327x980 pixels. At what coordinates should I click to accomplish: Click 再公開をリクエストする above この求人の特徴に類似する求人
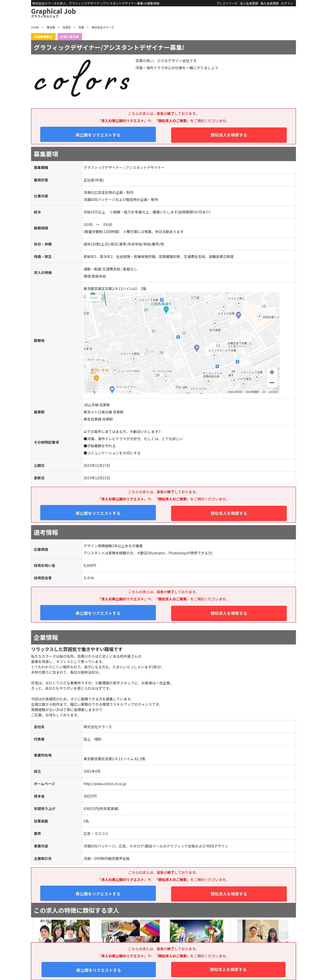pyautogui.click(x=98, y=894)
